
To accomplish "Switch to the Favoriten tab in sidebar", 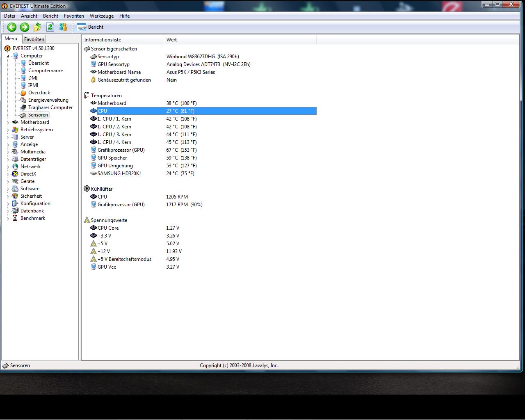I will point(34,39).
